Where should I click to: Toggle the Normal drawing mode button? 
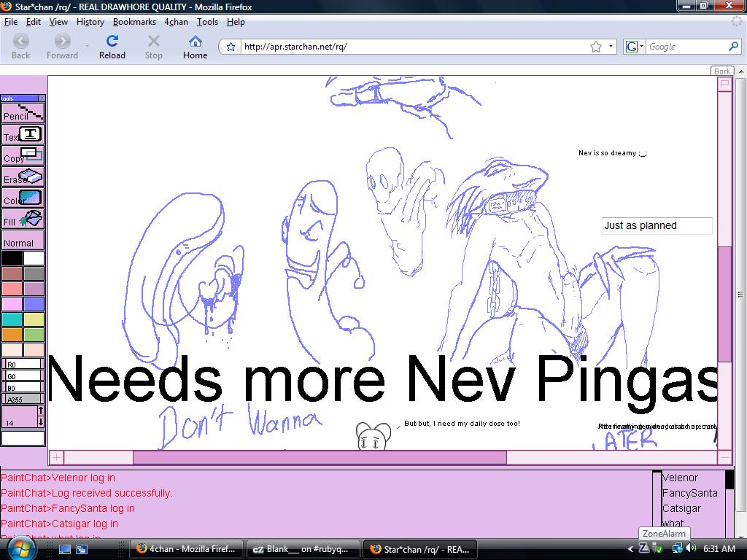coord(23,241)
